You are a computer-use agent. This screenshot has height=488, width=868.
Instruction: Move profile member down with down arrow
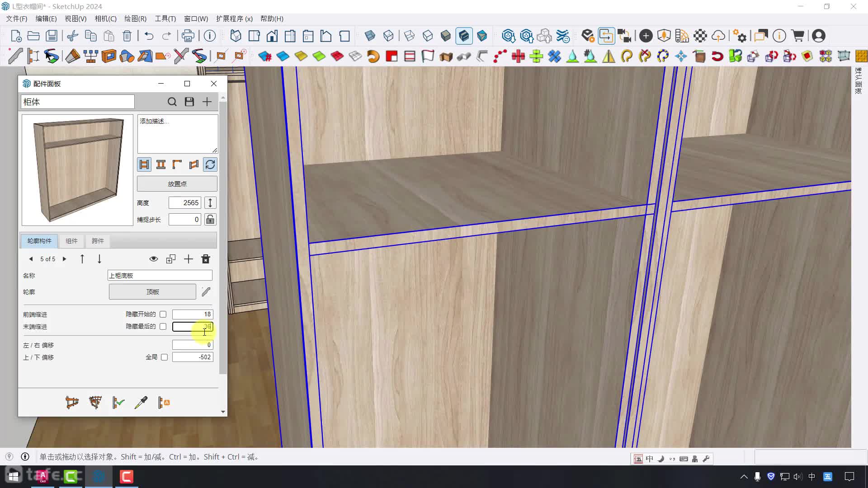99,259
